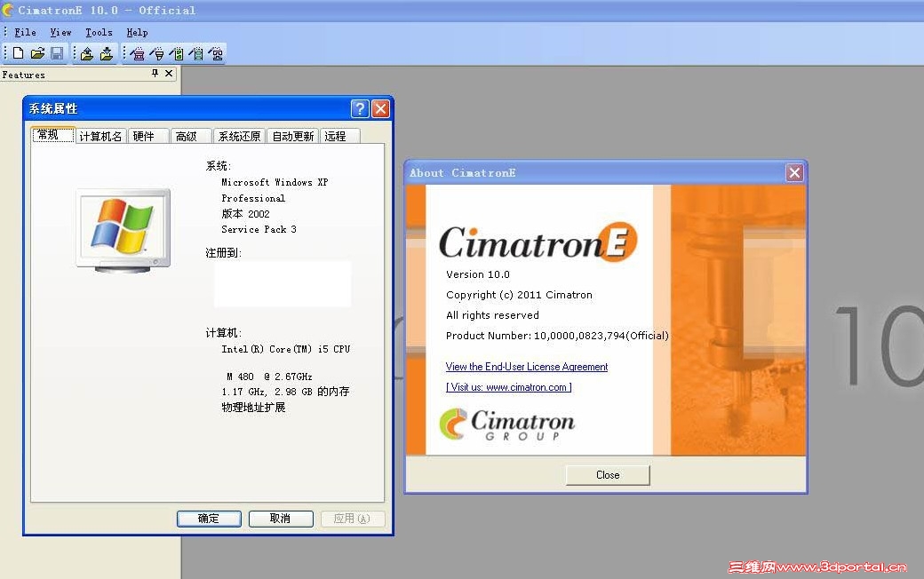Switch to the 硬件 tab
Screen dimensions: 924x579
pos(148,136)
